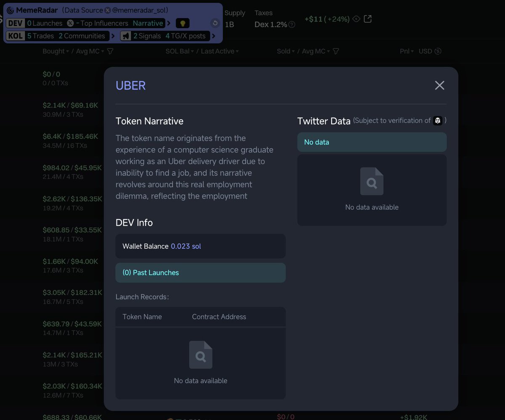The width and height of the screenshot is (505, 420).
Task: Click the Launch Records no-data document icon
Action: (201, 355)
